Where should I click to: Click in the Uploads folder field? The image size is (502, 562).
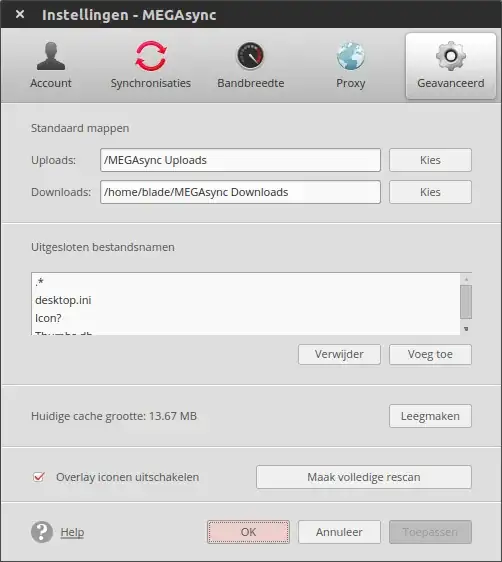tap(240, 160)
